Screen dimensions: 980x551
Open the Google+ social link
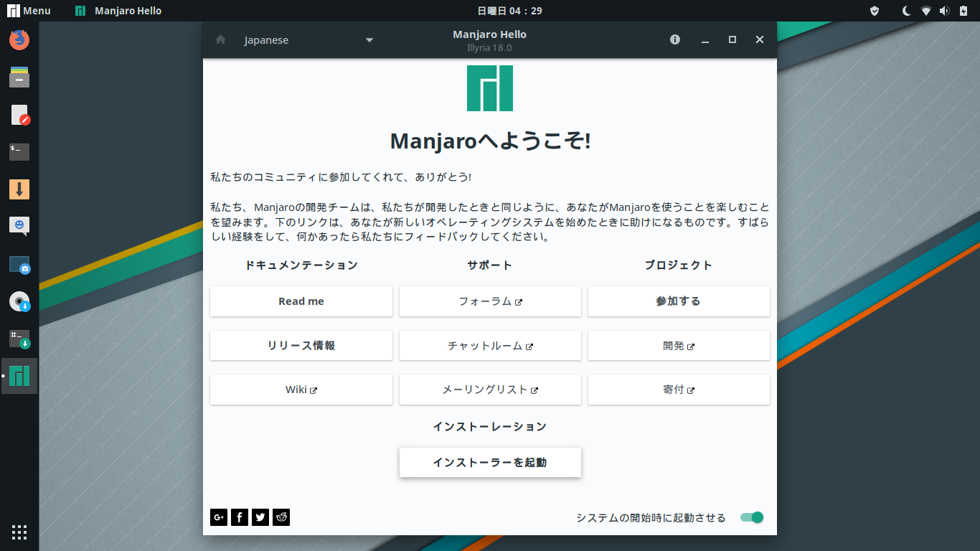(219, 517)
